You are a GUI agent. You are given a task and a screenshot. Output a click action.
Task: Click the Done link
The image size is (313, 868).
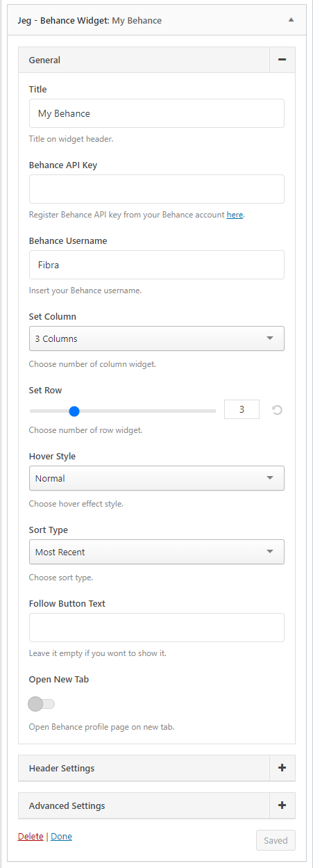[61, 836]
